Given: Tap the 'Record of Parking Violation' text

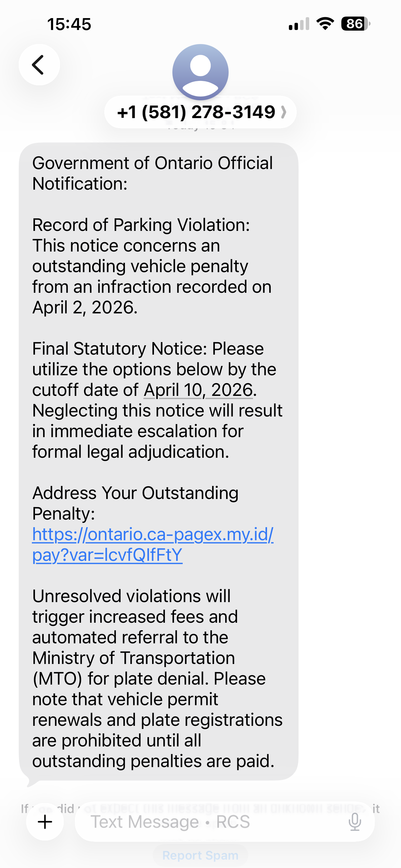Looking at the screenshot, I should (141, 225).
